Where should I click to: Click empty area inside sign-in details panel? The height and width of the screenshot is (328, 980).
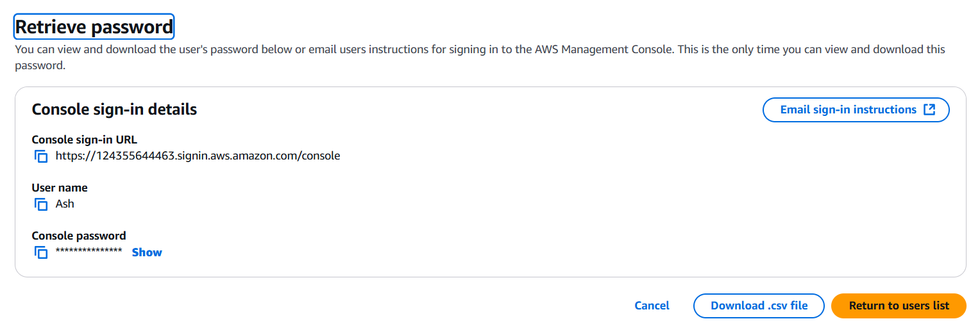[x=577, y=205]
